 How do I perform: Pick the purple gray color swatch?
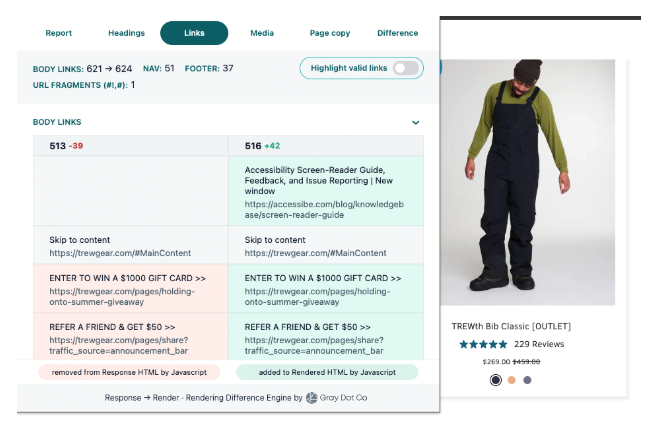(x=528, y=380)
